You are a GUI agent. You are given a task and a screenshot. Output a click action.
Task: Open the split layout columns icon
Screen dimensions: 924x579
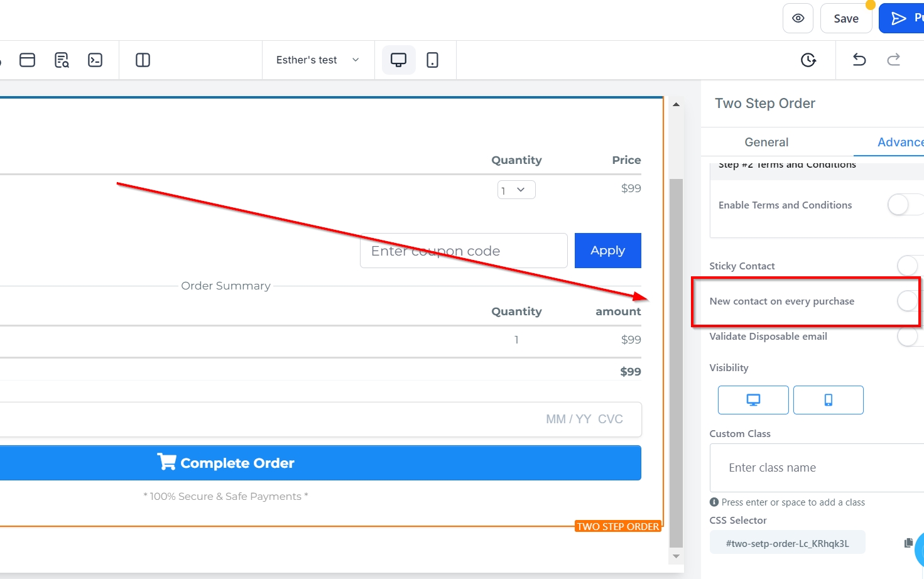(143, 60)
